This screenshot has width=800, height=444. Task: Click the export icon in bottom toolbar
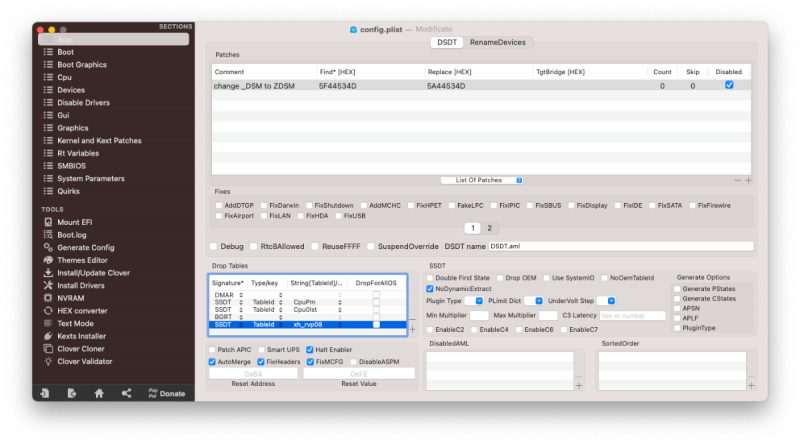coord(72,393)
